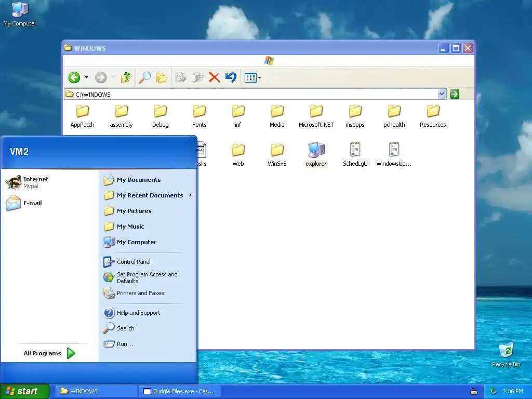Select the Fonts folder
The height and width of the screenshot is (399, 532).
click(x=199, y=116)
